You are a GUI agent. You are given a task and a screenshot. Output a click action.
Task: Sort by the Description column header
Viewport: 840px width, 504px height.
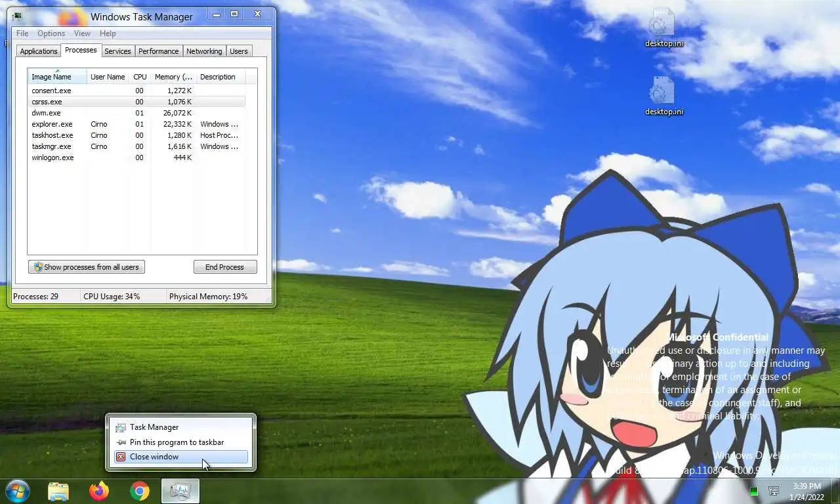pyautogui.click(x=220, y=77)
